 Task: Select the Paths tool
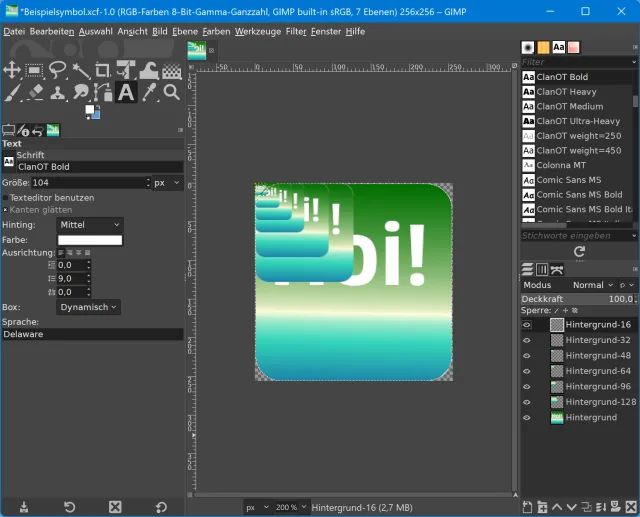[x=103, y=93]
